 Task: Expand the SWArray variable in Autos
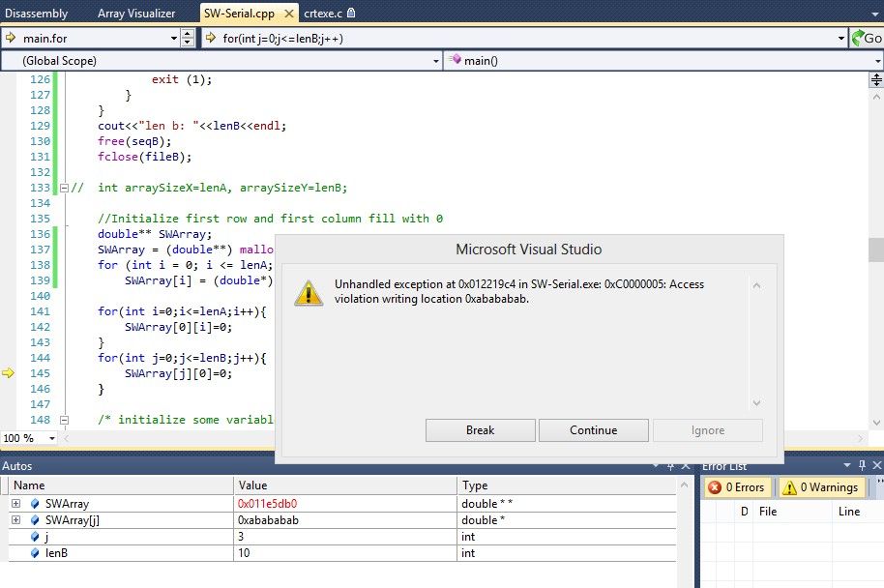(15, 504)
